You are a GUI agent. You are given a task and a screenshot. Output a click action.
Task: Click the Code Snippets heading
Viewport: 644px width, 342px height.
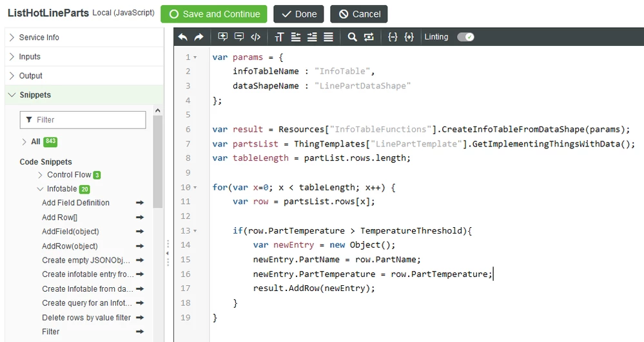click(x=46, y=162)
